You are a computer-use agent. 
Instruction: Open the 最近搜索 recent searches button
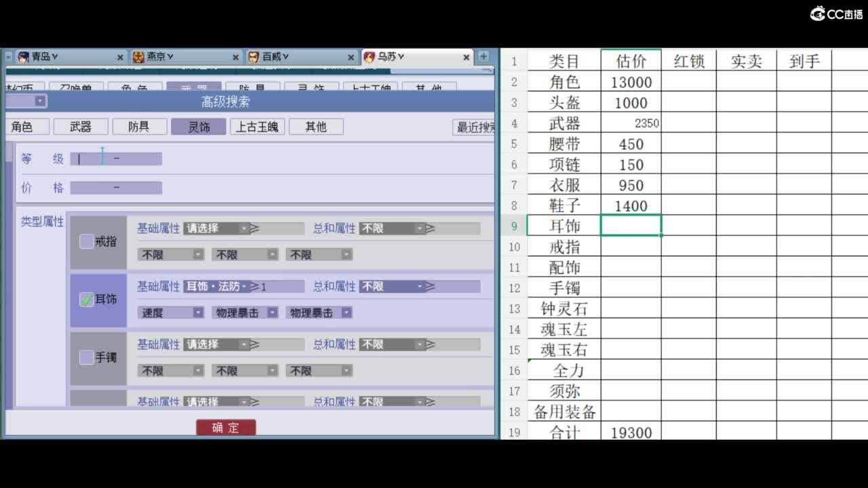(x=475, y=127)
